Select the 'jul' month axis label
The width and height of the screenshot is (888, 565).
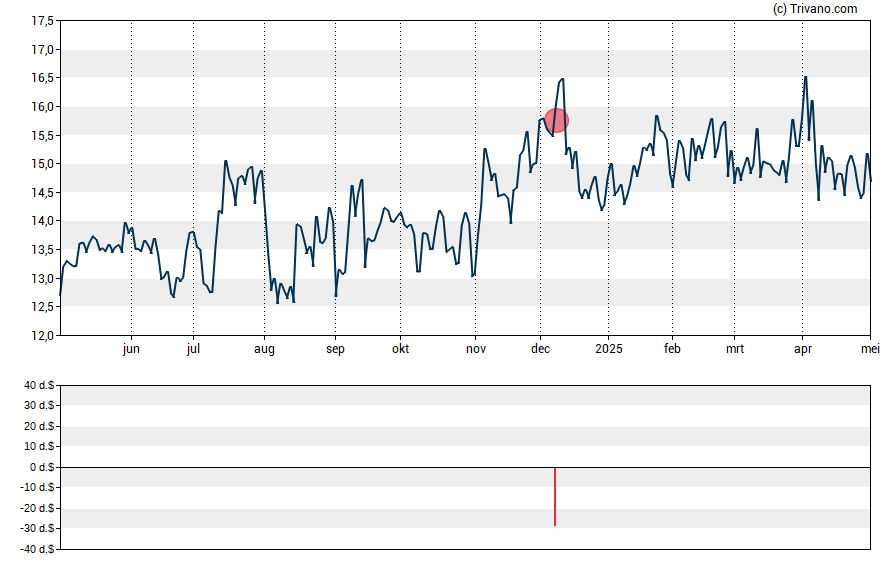pyautogui.click(x=193, y=349)
